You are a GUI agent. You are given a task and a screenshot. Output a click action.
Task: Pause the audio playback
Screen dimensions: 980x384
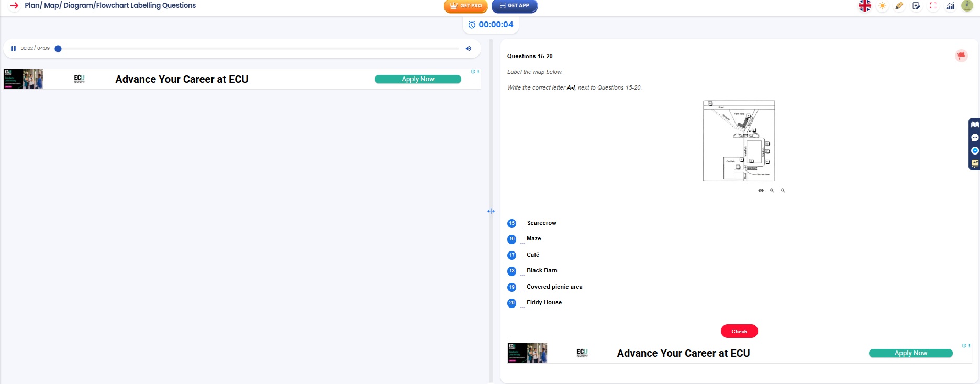[x=14, y=48]
